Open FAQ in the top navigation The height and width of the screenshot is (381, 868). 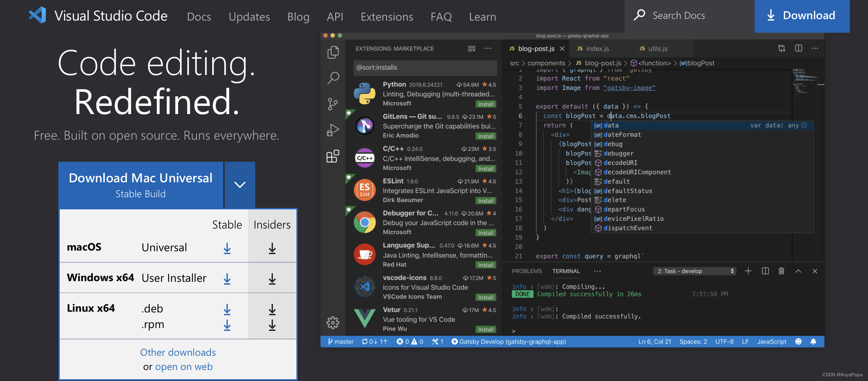point(441,16)
